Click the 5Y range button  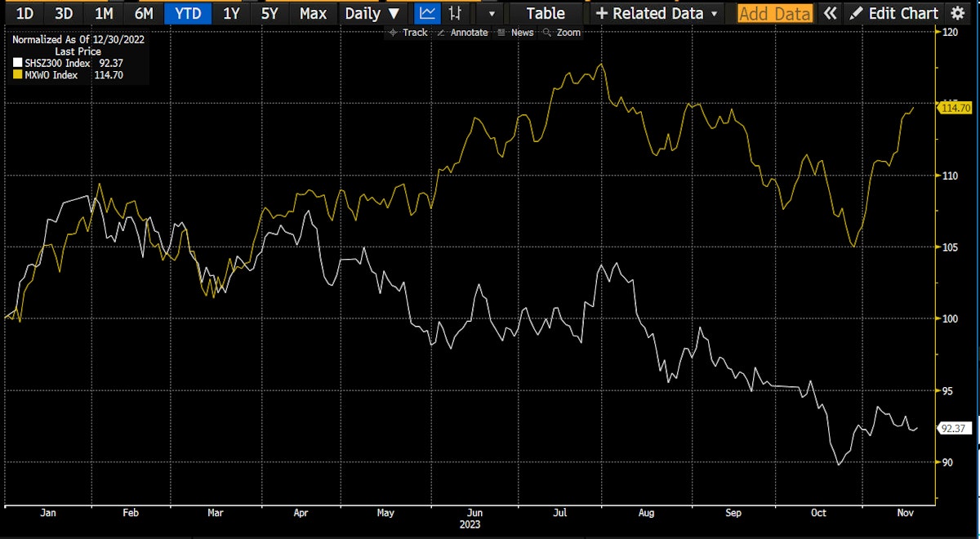point(269,13)
